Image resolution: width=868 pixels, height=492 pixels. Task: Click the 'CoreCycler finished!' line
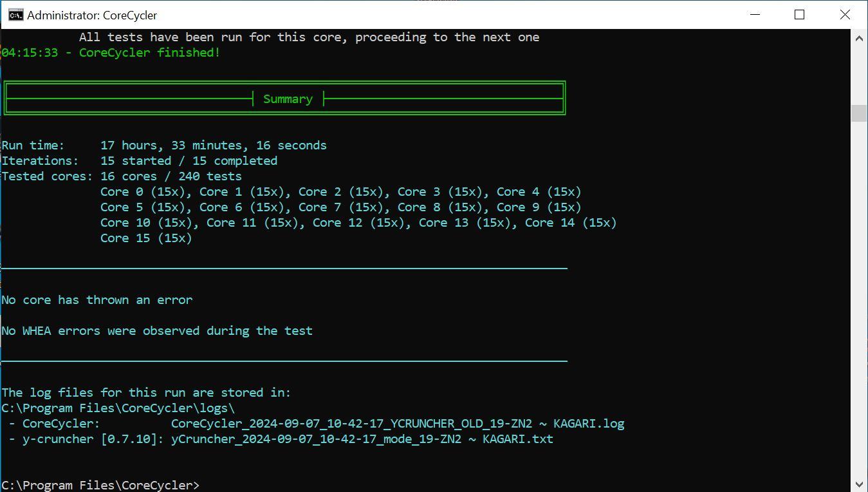point(111,53)
